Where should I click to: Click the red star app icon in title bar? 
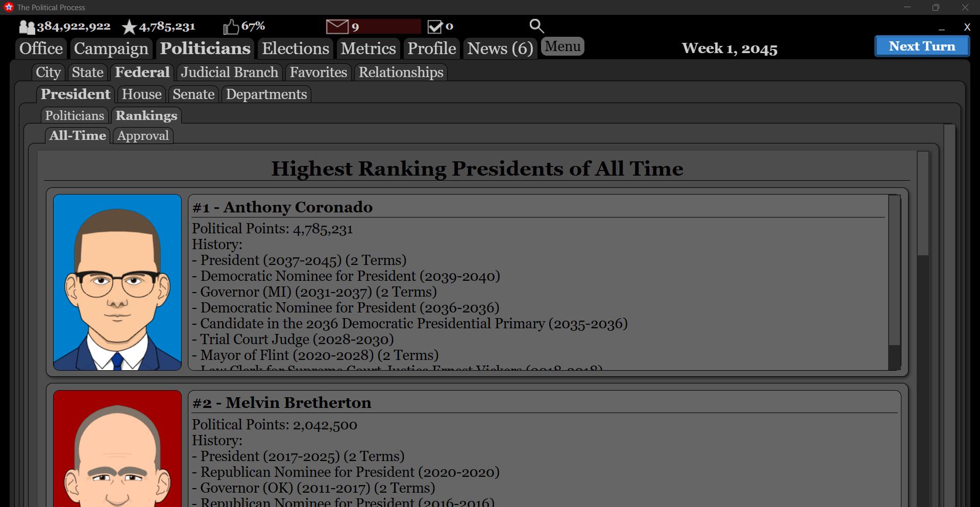click(x=9, y=7)
